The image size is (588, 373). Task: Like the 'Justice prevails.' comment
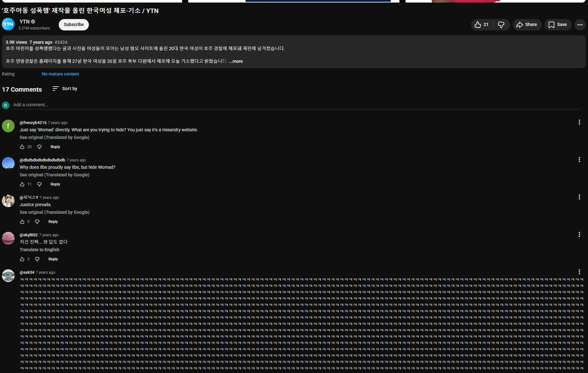(22, 222)
